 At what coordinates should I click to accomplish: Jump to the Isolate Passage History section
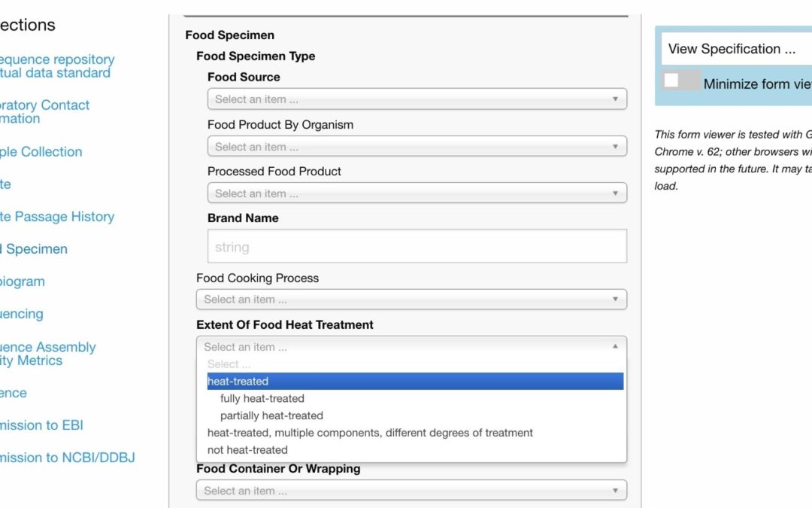point(57,217)
